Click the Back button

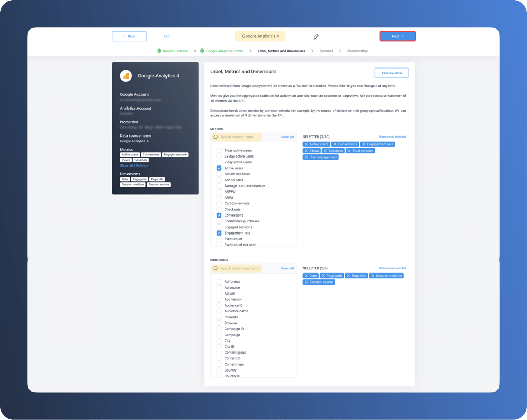click(x=129, y=36)
